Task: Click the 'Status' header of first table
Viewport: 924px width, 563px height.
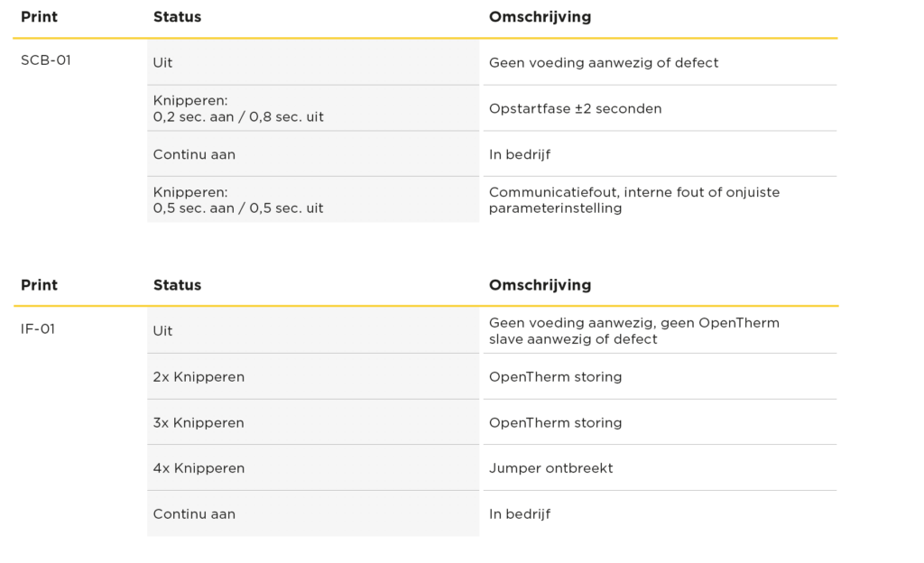Action: click(178, 17)
